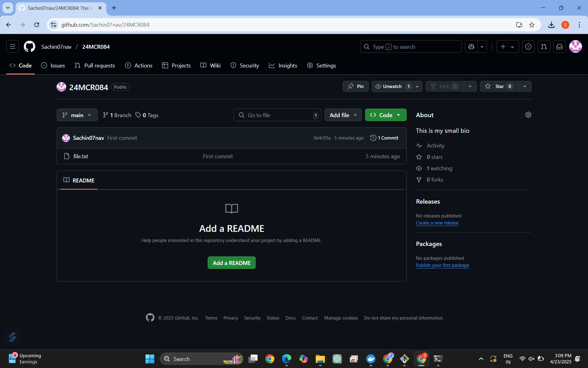Open commit hash 0e4c93a
The width and height of the screenshot is (588, 368).
[x=322, y=138]
